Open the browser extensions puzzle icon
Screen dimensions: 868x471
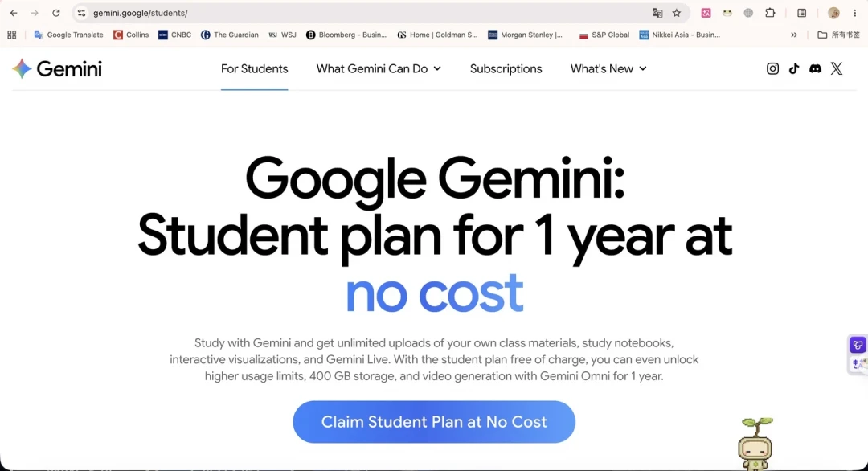770,13
